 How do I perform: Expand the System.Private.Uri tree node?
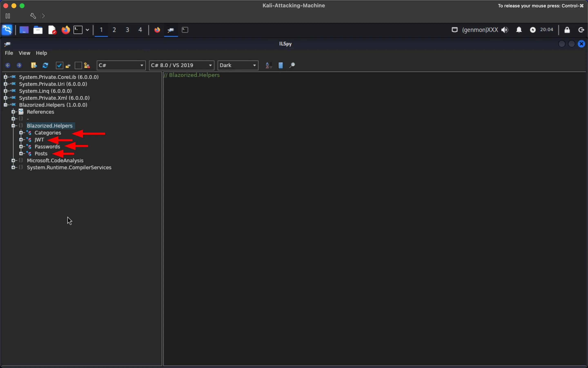coord(5,84)
